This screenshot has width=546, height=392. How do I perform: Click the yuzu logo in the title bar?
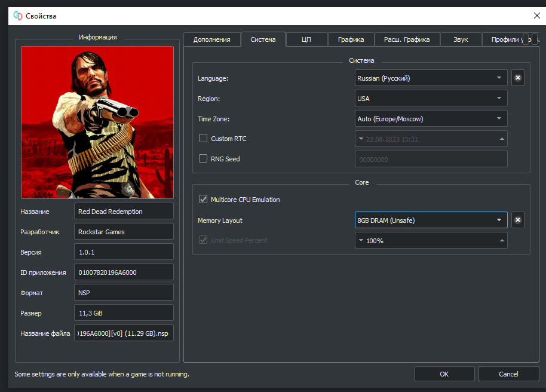point(18,16)
